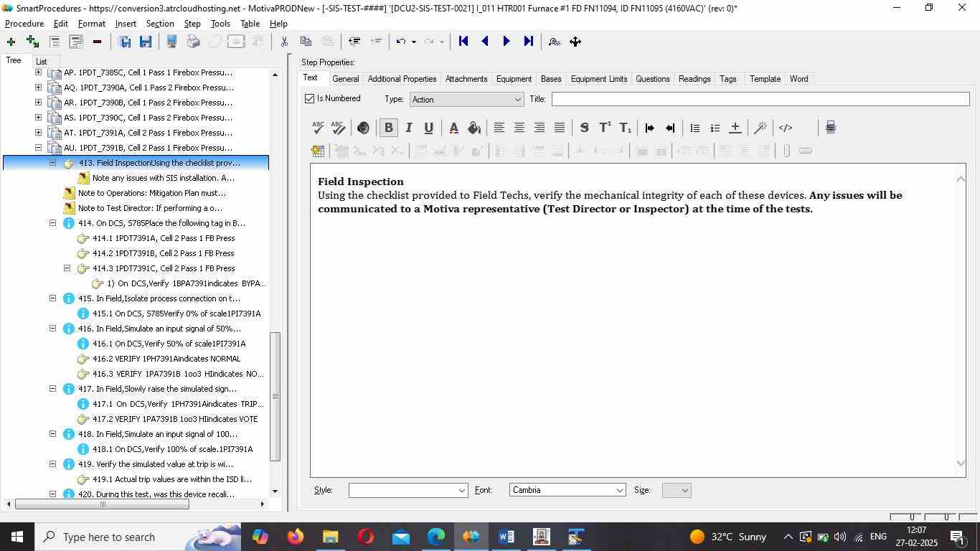Open the Type dropdown showing Action
Image resolution: width=980 pixels, height=551 pixels.
click(466, 100)
